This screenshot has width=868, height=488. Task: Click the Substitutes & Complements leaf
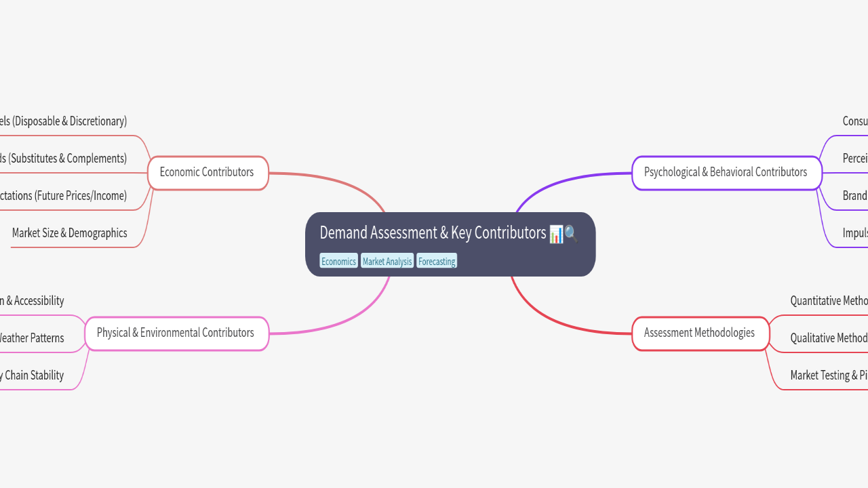pos(64,159)
